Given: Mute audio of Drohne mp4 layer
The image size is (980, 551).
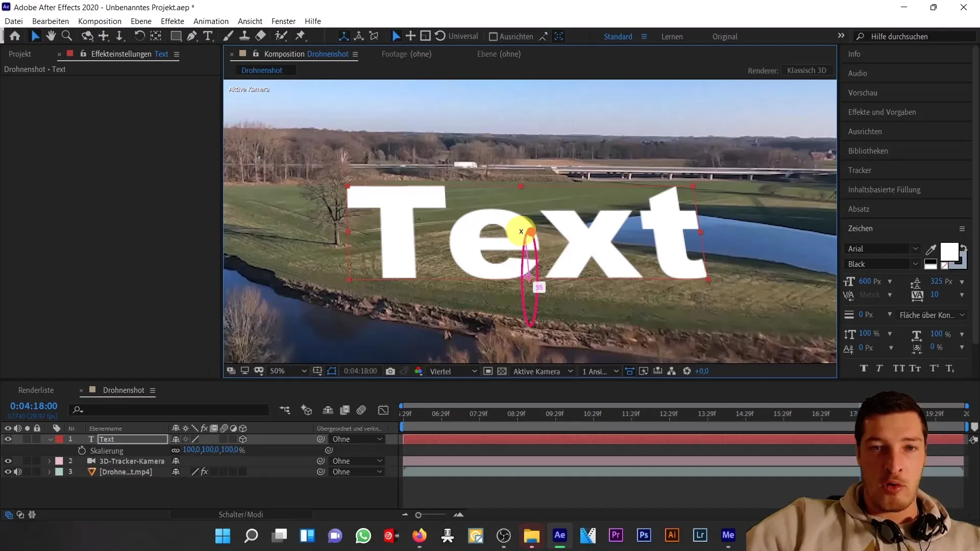Looking at the screenshot, I should [18, 472].
